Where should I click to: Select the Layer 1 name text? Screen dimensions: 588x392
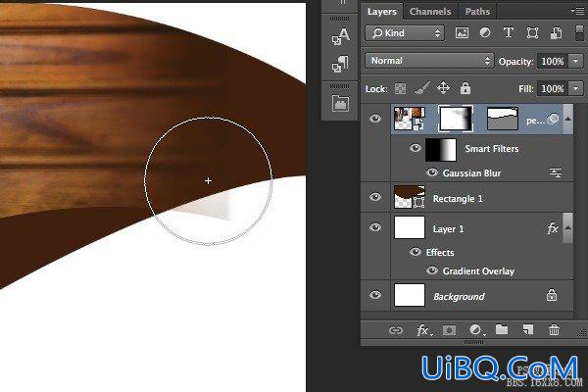click(448, 228)
